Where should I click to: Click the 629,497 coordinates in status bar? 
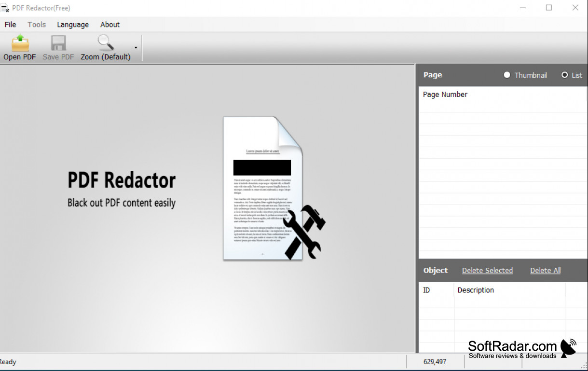point(435,362)
